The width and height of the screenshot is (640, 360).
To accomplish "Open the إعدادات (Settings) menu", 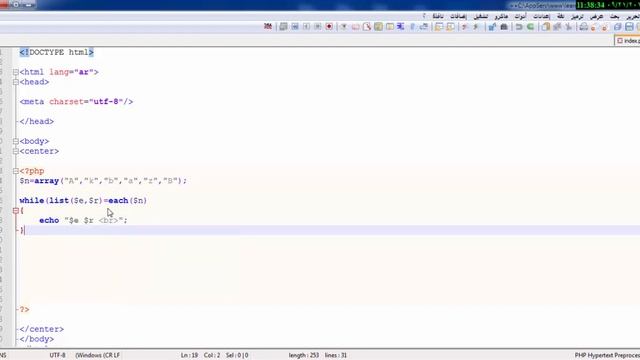I will click(542, 16).
